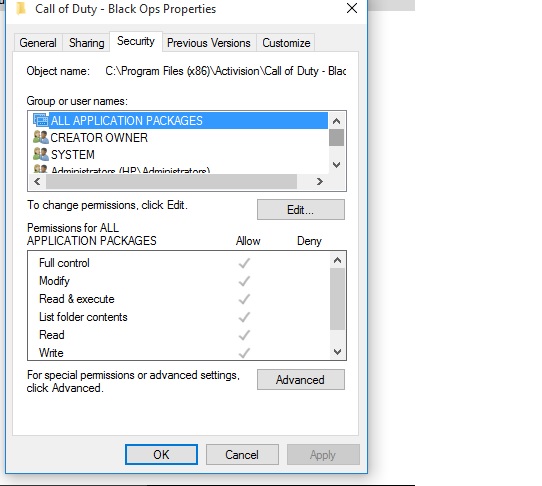Screen dimensions: 542x486
Task: Select the SYSTEM entry
Action: [x=73, y=155]
